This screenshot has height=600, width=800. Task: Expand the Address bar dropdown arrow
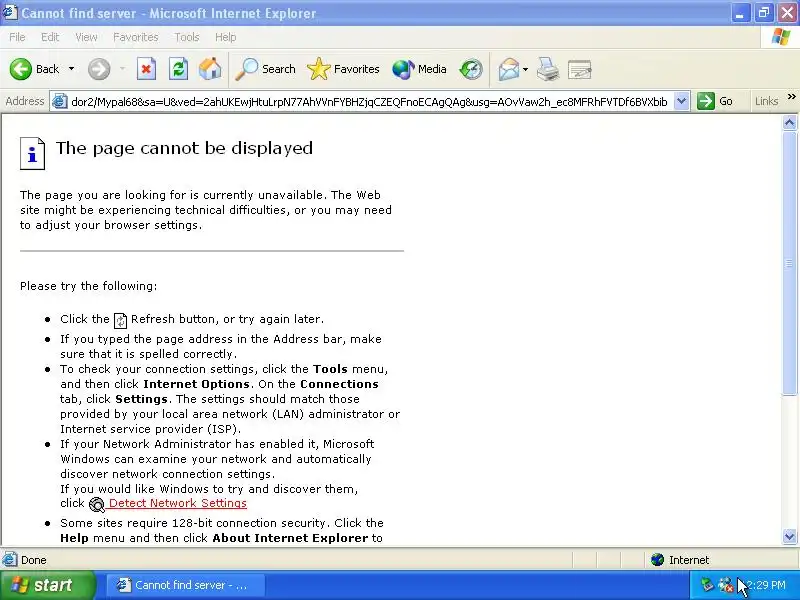point(682,101)
